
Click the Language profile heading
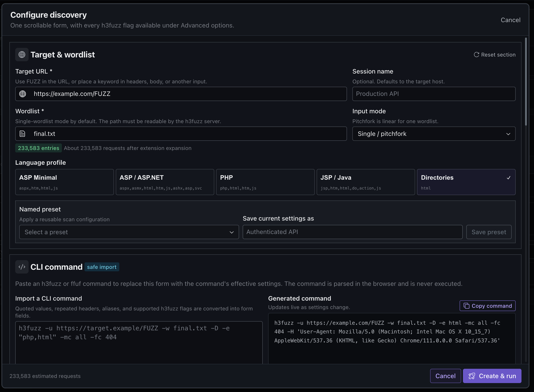point(41,162)
